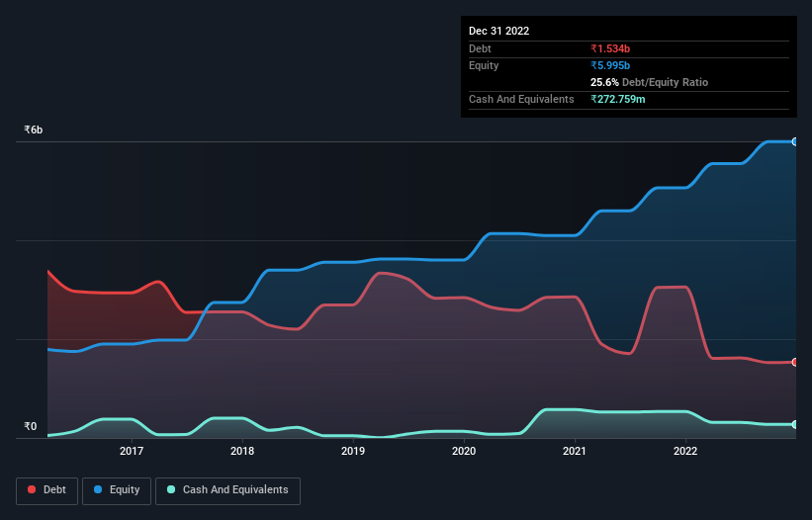812x520 pixels.
Task: Click the teal Cash And Equivalents legend dot
Action: click(171, 489)
